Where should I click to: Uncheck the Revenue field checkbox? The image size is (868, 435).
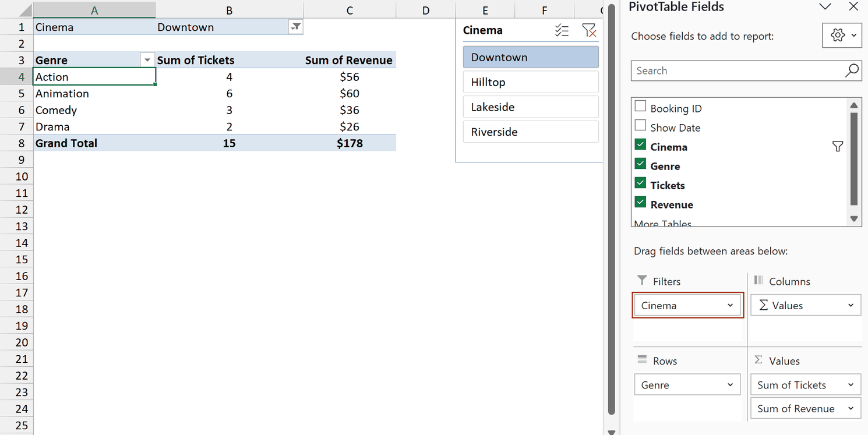[640, 203]
